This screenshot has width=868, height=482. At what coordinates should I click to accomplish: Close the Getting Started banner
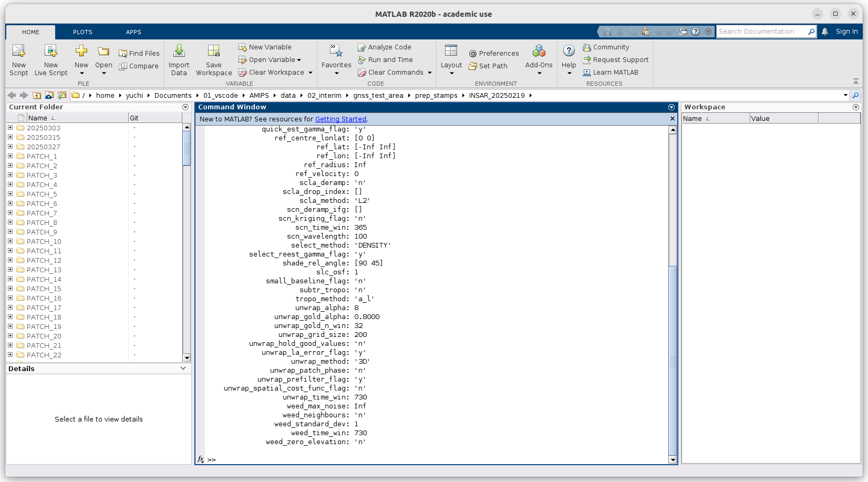(672, 119)
